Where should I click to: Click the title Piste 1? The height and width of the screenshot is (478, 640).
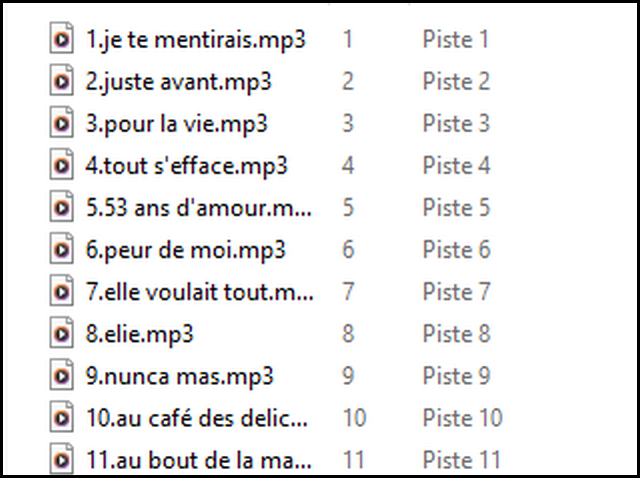pyautogui.click(x=455, y=40)
